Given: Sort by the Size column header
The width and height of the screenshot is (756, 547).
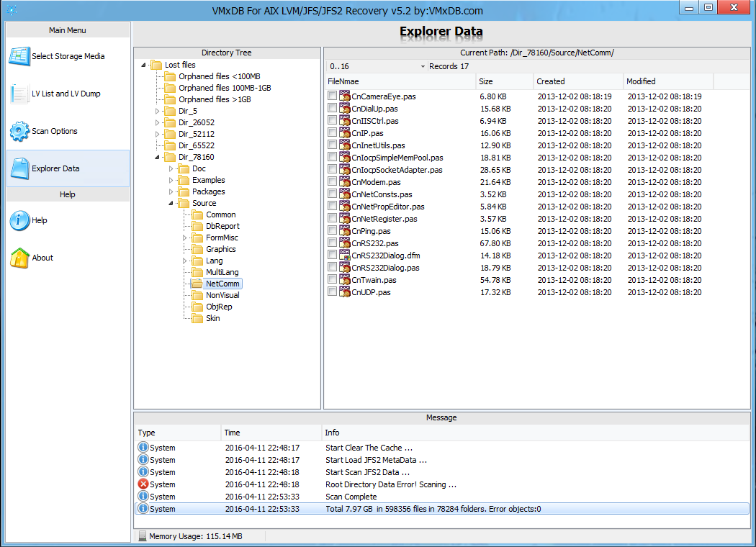Looking at the screenshot, I should click(505, 81).
